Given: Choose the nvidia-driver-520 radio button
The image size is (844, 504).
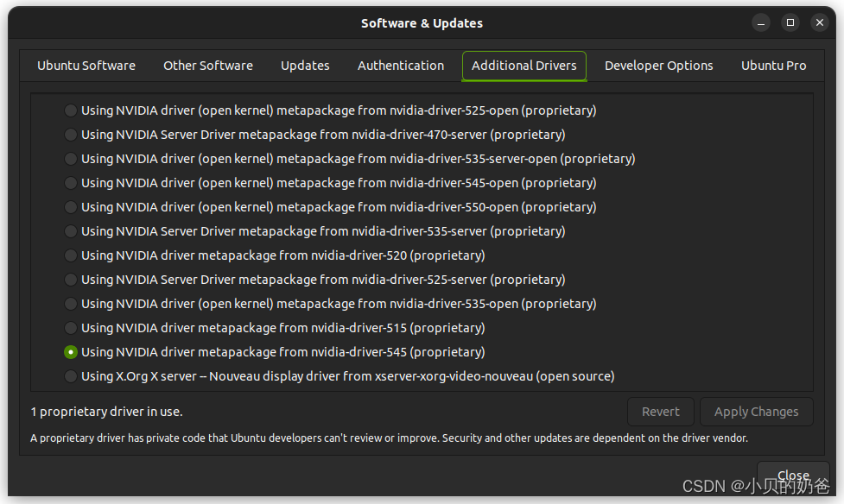Looking at the screenshot, I should 71,256.
